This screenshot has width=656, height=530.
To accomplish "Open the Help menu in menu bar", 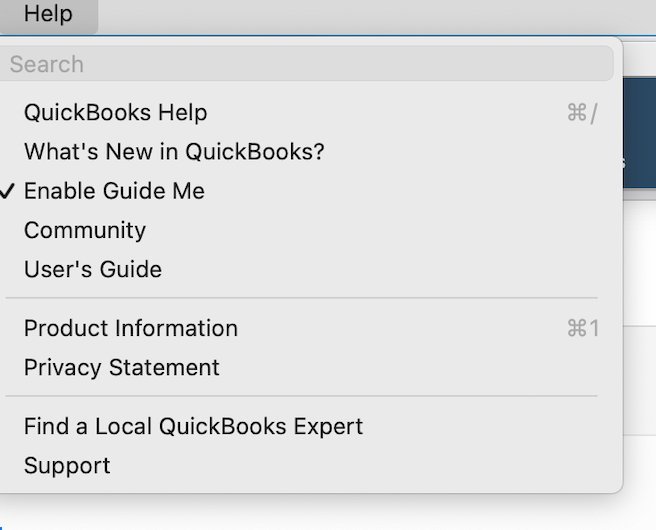I will click(x=48, y=15).
